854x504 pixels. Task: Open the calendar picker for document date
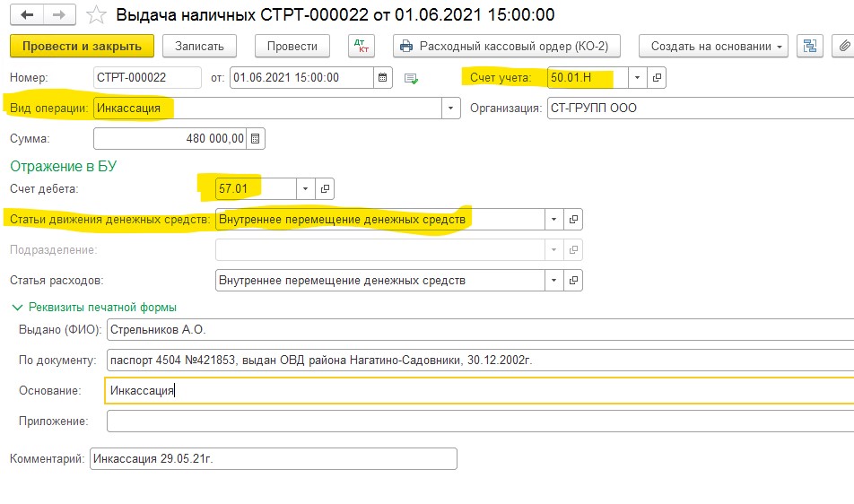point(384,78)
